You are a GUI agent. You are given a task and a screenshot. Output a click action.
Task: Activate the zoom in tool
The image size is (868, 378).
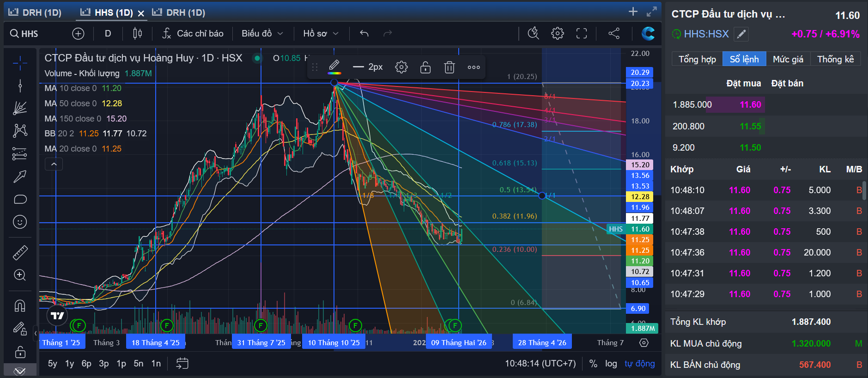tap(20, 275)
